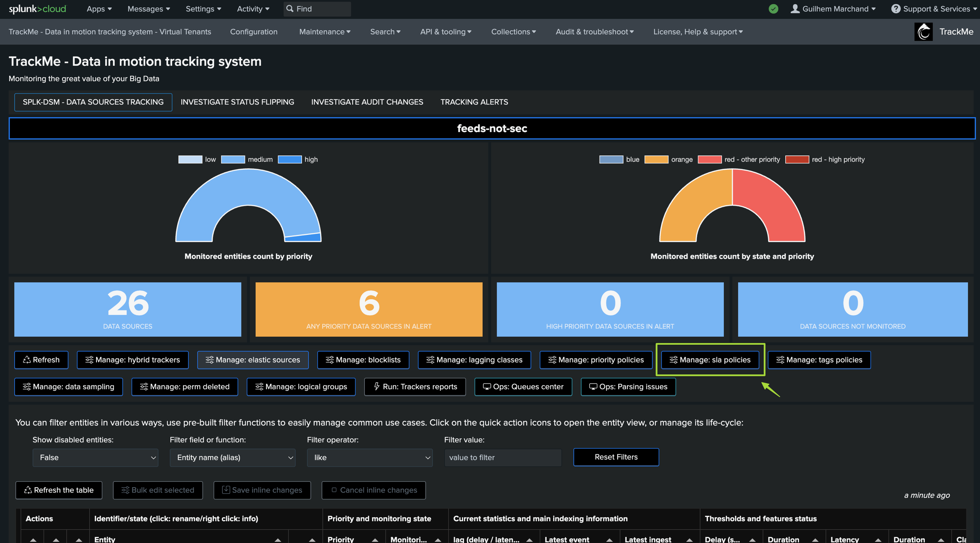The height and width of the screenshot is (543, 980).
Task: Expand the Messages menu
Action: point(149,9)
